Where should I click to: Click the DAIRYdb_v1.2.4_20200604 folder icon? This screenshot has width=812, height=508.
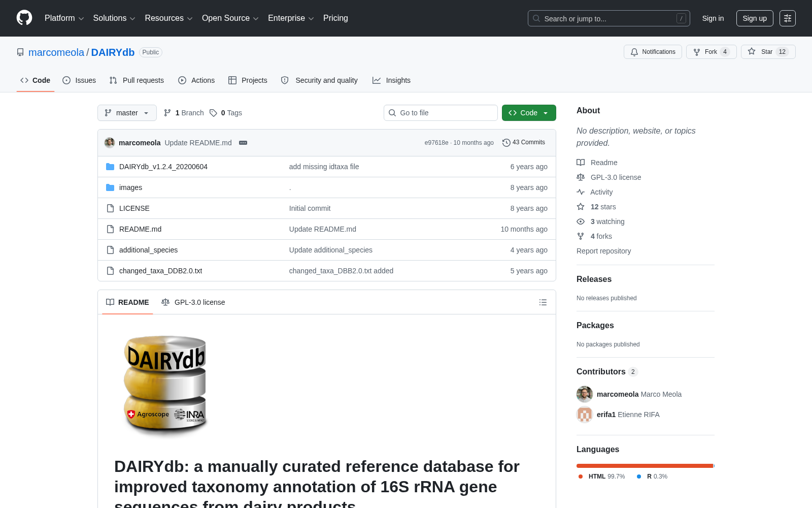[110, 167]
